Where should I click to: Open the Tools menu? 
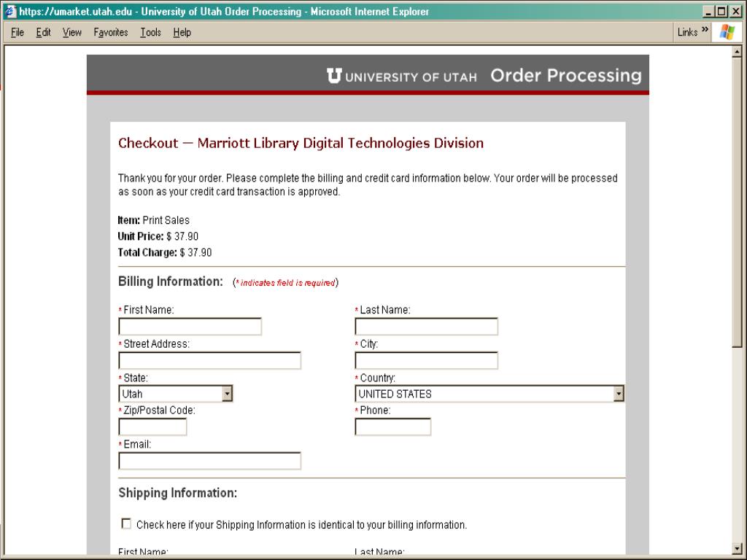[x=150, y=32]
